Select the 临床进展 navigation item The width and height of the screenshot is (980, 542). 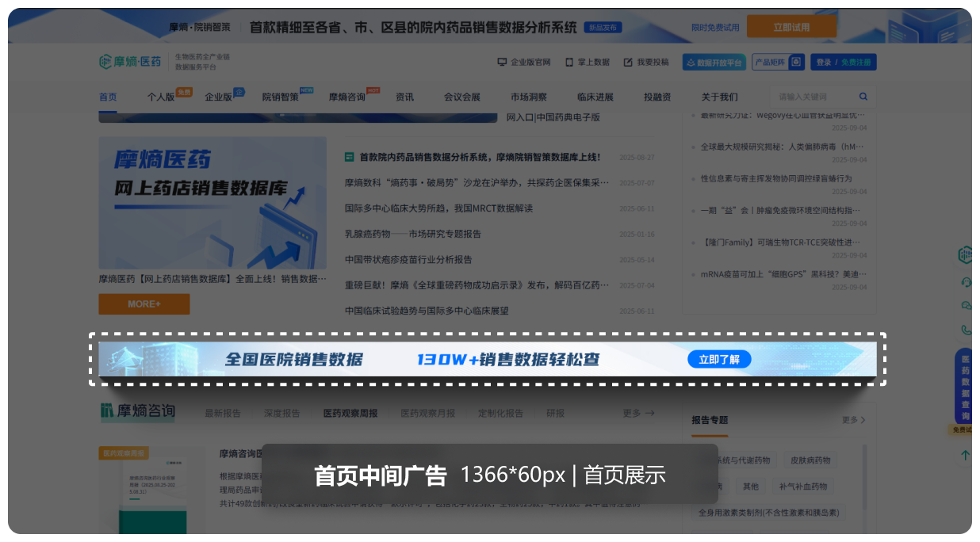point(595,97)
